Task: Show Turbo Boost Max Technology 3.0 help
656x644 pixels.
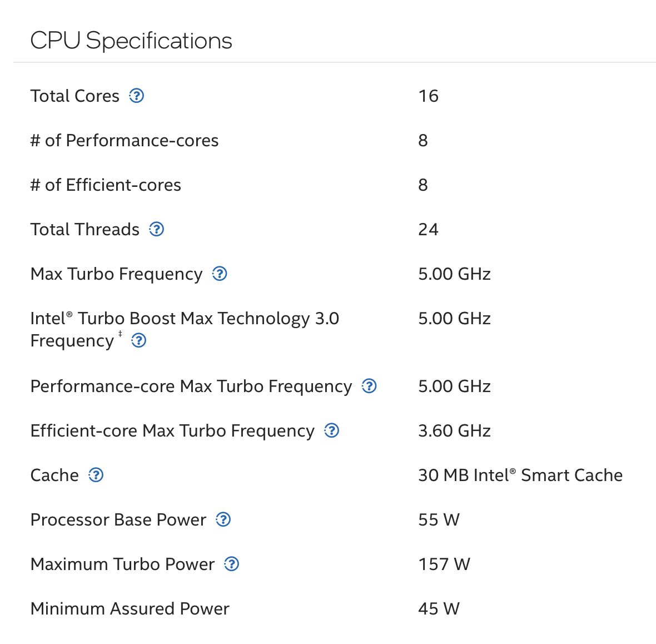Action: click(139, 340)
